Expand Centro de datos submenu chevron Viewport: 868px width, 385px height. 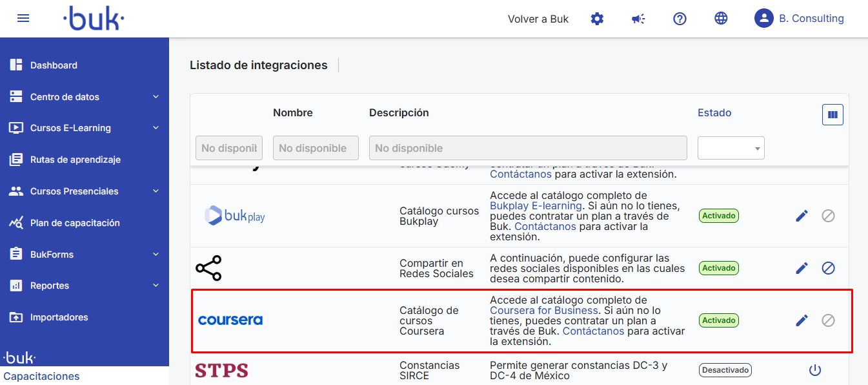[156, 97]
